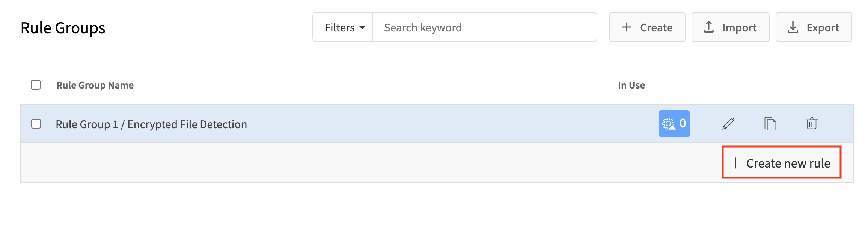
Task: Sort by In Use column header
Action: tap(631, 85)
